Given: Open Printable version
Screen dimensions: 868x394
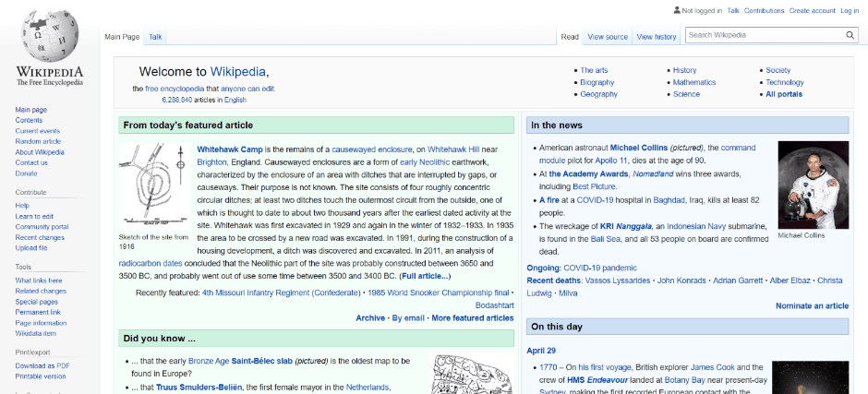Looking at the screenshot, I should [41, 376].
